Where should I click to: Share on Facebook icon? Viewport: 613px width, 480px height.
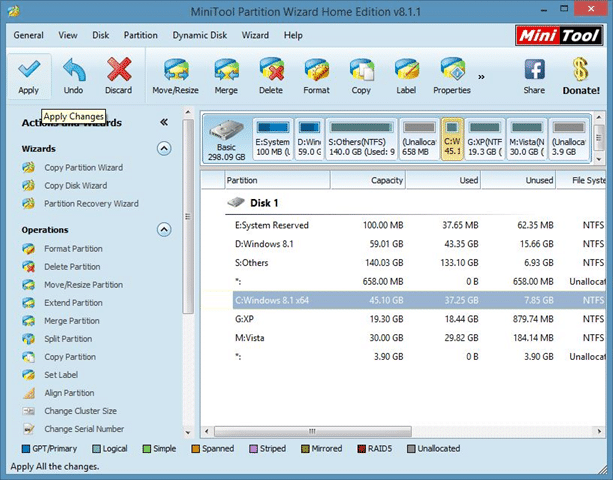coord(534,70)
